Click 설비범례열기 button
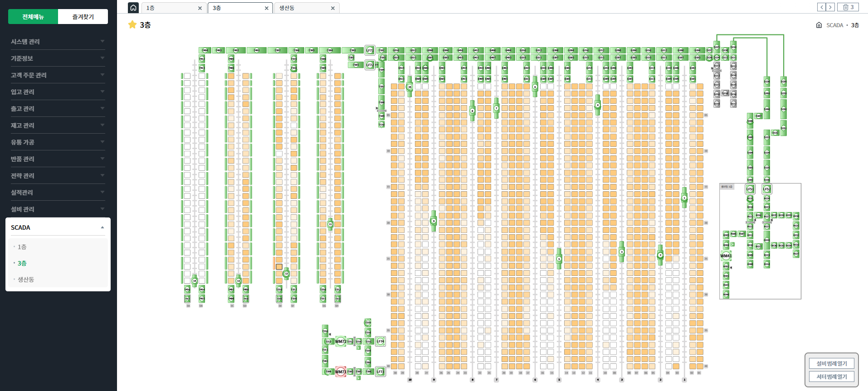868x391 pixels. (832, 363)
